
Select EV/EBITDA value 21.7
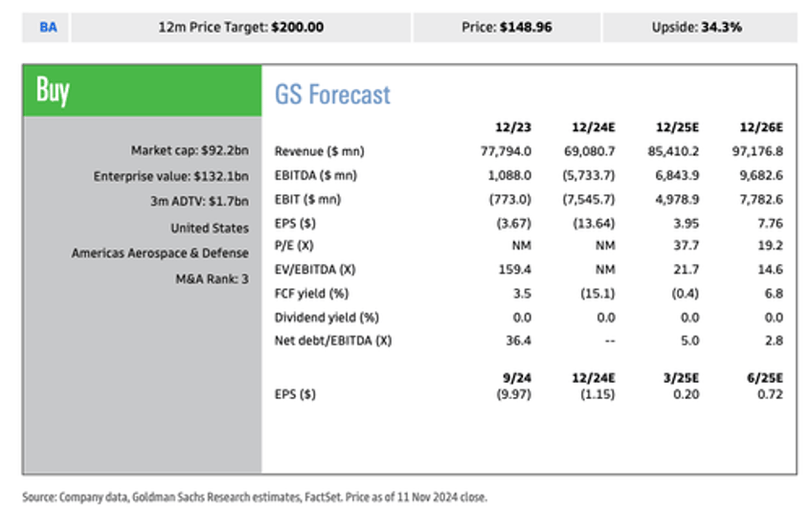(x=687, y=270)
